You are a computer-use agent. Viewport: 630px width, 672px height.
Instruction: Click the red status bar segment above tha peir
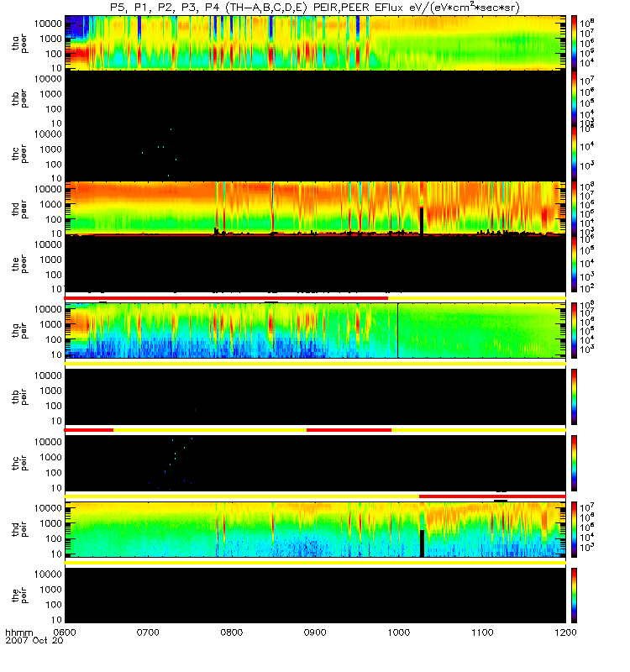tap(226, 298)
